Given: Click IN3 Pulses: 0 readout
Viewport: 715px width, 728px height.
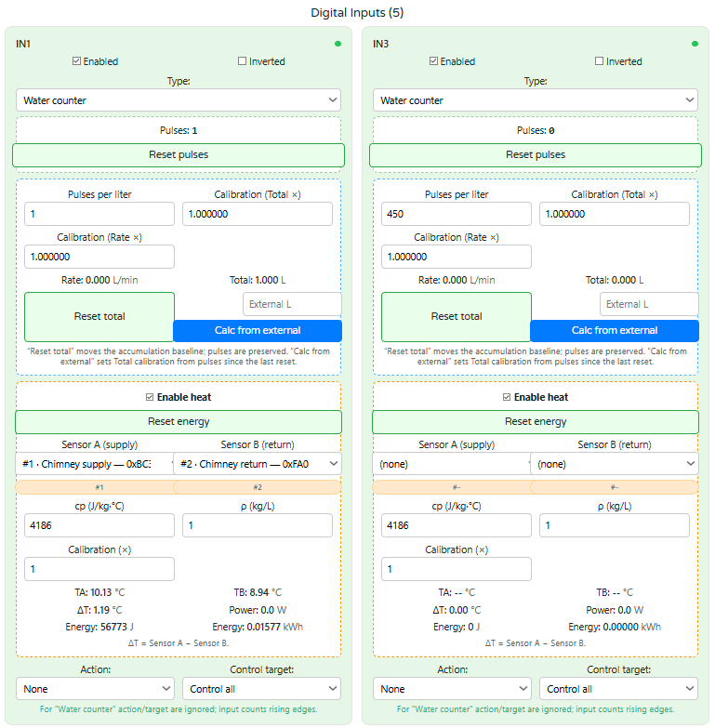Looking at the screenshot, I should point(536,130).
